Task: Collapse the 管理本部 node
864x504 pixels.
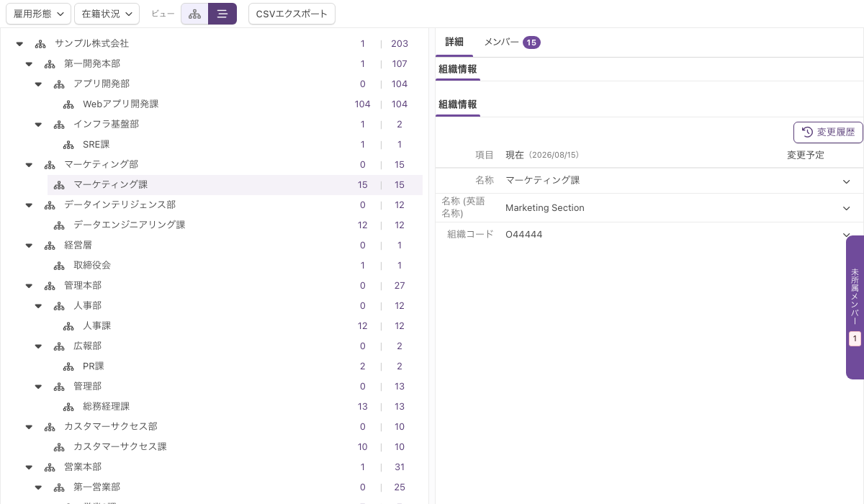Action: click(x=30, y=286)
